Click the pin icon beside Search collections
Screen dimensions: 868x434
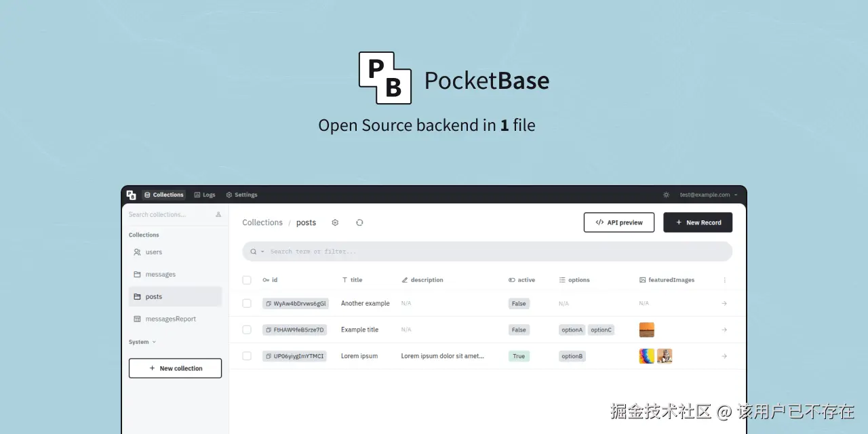click(x=218, y=214)
